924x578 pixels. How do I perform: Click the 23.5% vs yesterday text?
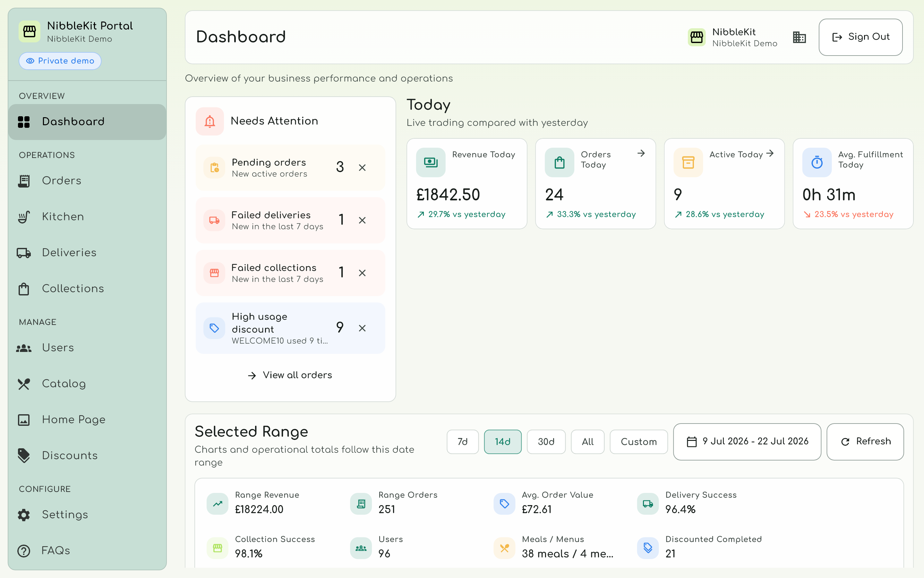(854, 214)
